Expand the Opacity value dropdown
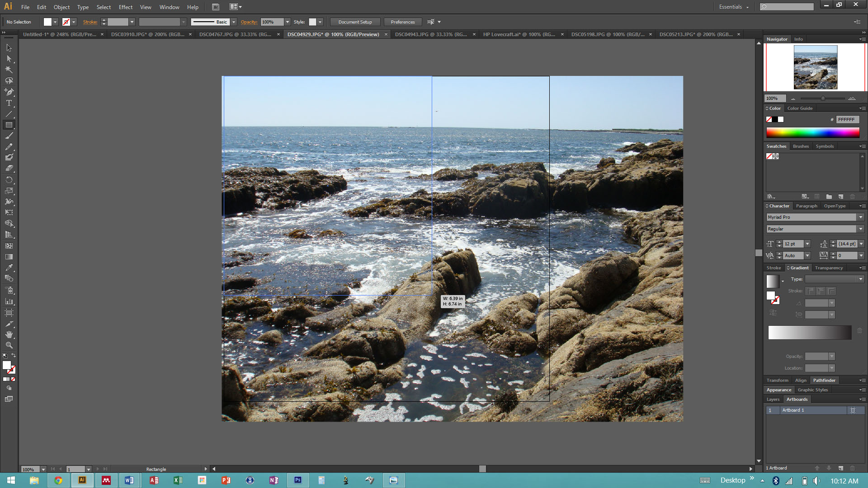Screen dimensions: 868x488 (x=287, y=22)
